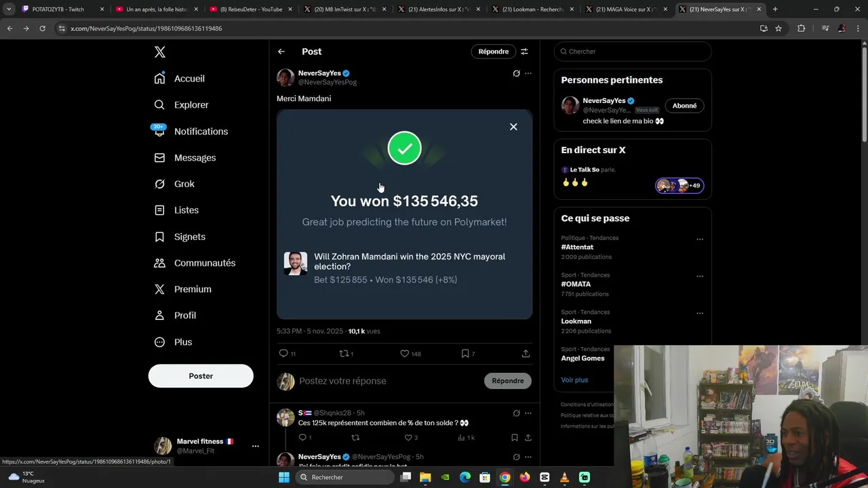Open Profil person icon
Image resolution: width=868 pixels, height=488 pixels.
coord(159,316)
